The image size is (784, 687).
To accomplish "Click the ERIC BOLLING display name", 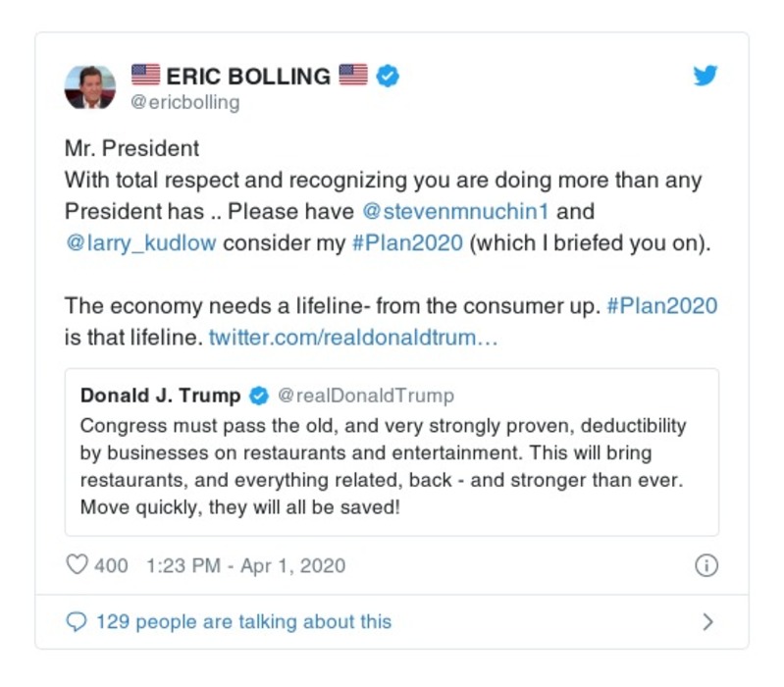I will 249,76.
